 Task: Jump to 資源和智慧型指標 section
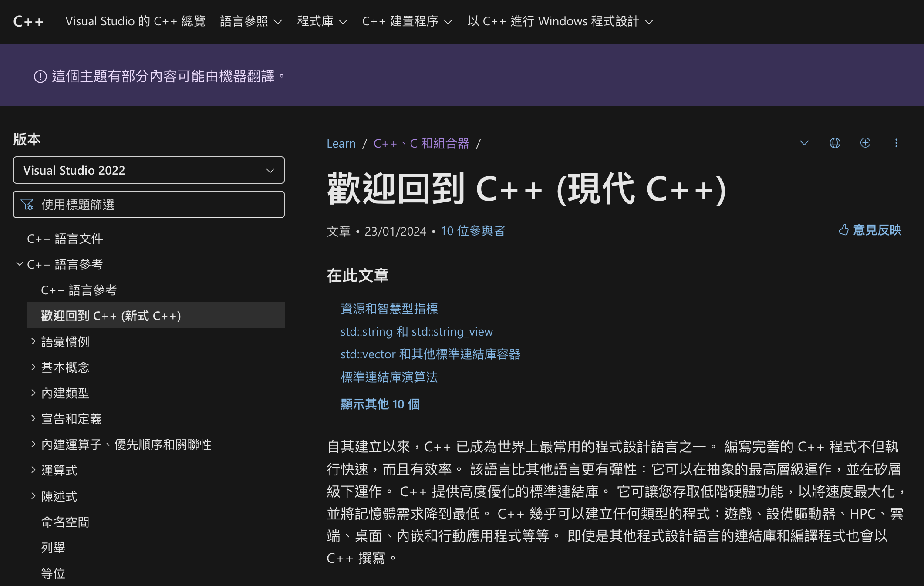pyautogui.click(x=389, y=309)
